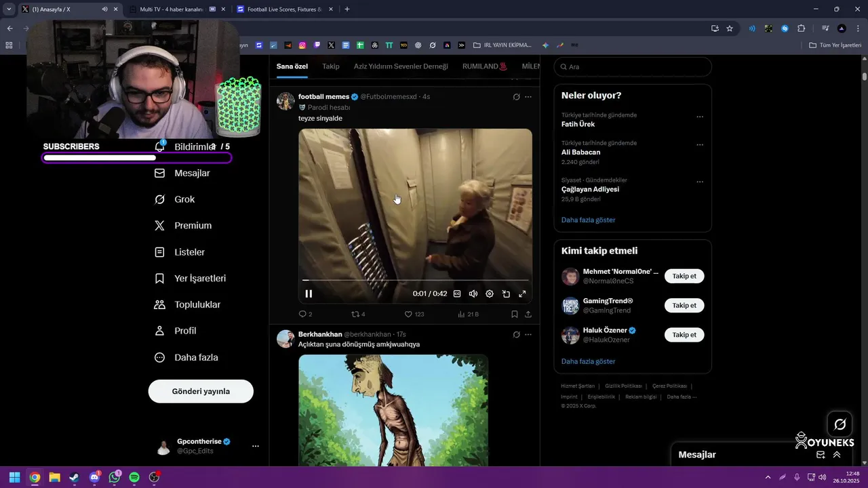Follow Mehmet 'NormalOne' with Takip et

click(x=684, y=276)
